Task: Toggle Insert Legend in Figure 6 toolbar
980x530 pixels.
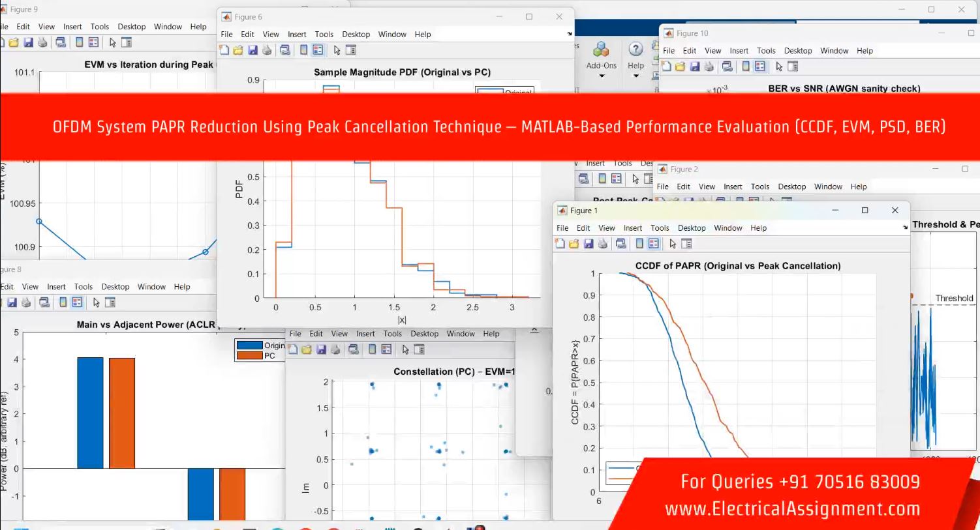Action: coord(318,50)
